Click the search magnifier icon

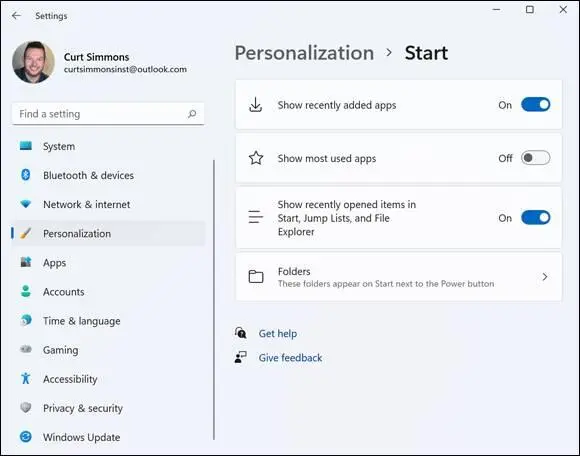click(192, 114)
